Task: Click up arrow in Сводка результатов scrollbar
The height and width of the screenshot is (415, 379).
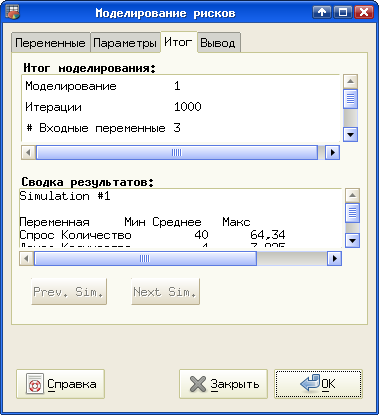Action: (352, 196)
